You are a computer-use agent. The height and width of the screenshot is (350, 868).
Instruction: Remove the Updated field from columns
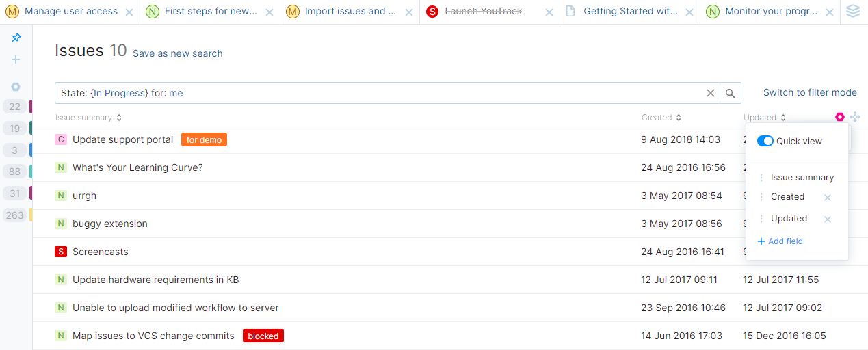click(828, 219)
